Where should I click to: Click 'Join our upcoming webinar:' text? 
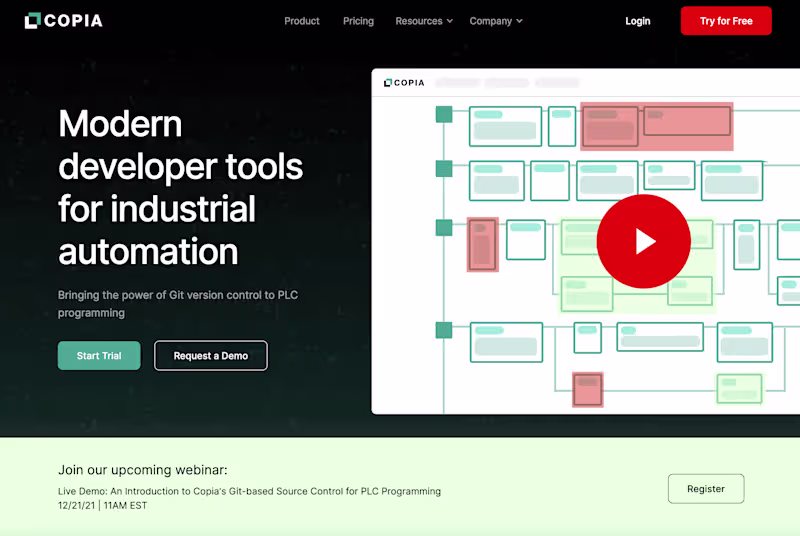click(143, 470)
